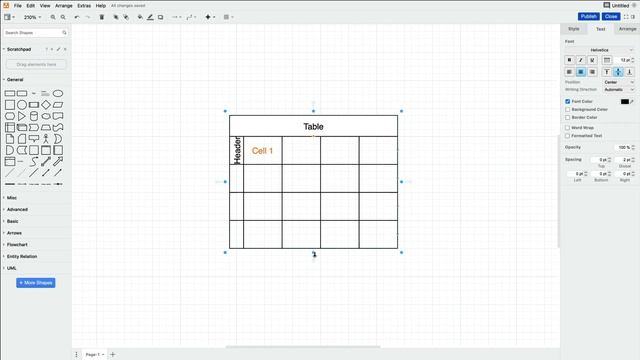Select the diamond shape in General
Viewport: 640px width, 360px height.
point(46,105)
